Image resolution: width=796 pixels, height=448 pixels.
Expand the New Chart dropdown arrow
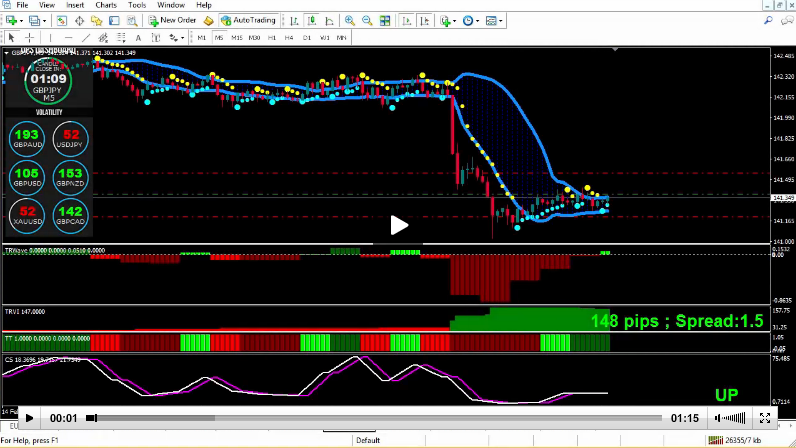tap(21, 21)
